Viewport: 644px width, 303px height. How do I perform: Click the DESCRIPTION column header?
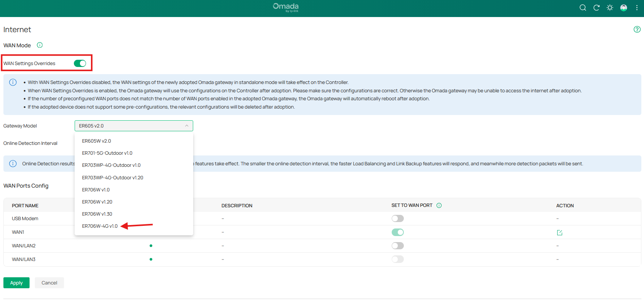pos(237,206)
